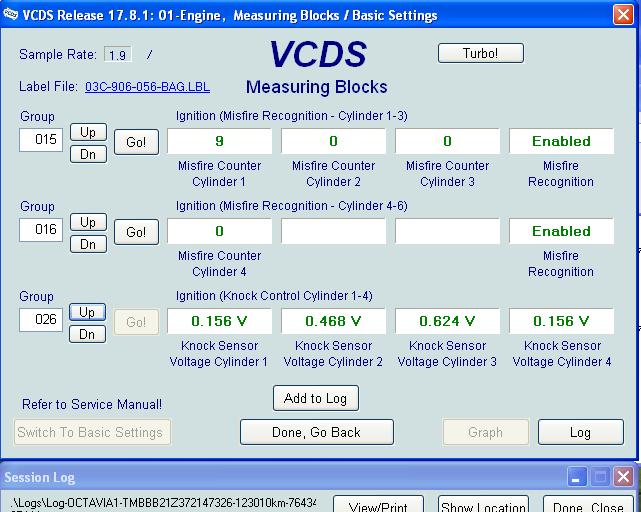Click Refer to Service Manual! text
Viewport: 641px width, 512px height.
pyautogui.click(x=92, y=404)
